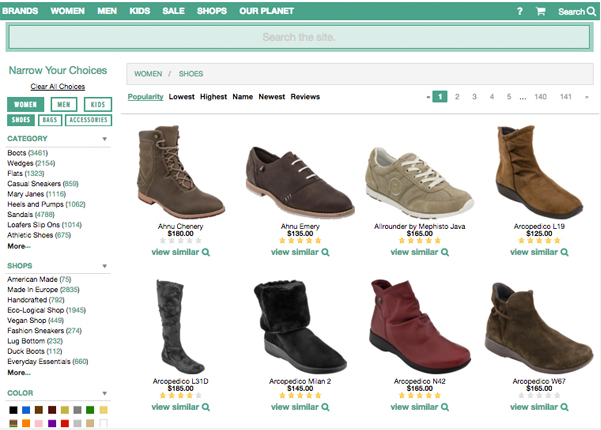Filter by Boots category
This screenshot has width=601, height=430.
point(28,153)
